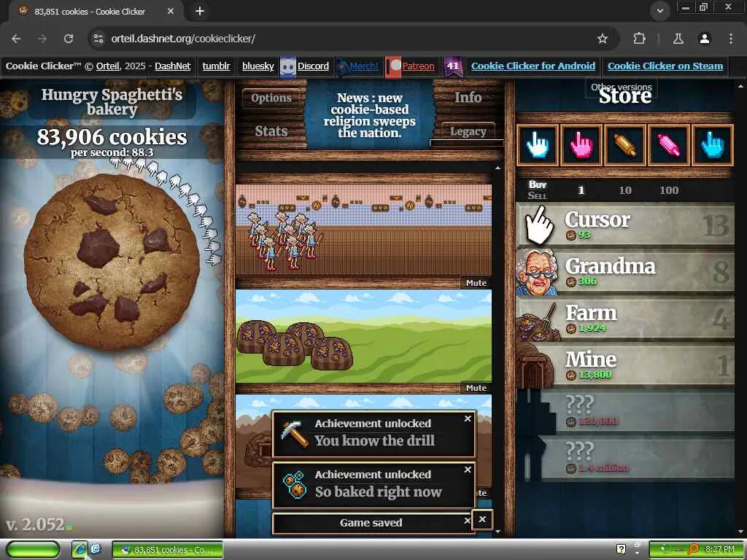Purchase a Grandma building
The image size is (747, 560).
coord(625,271)
